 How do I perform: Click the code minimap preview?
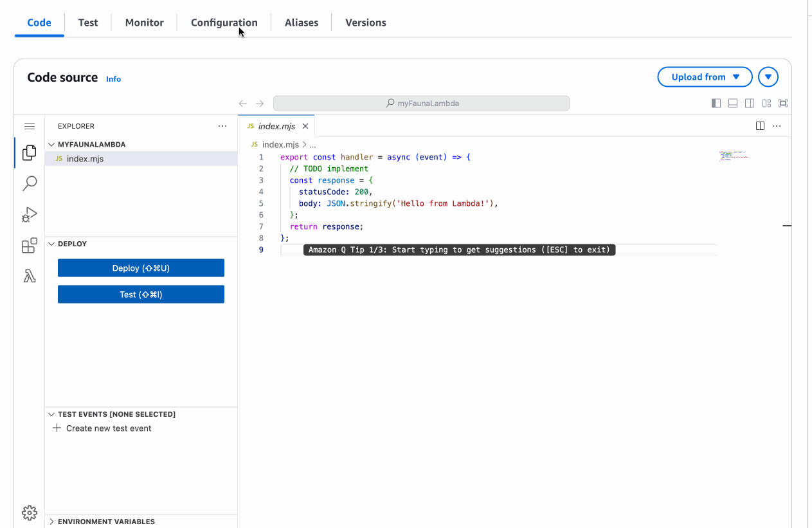coord(734,156)
